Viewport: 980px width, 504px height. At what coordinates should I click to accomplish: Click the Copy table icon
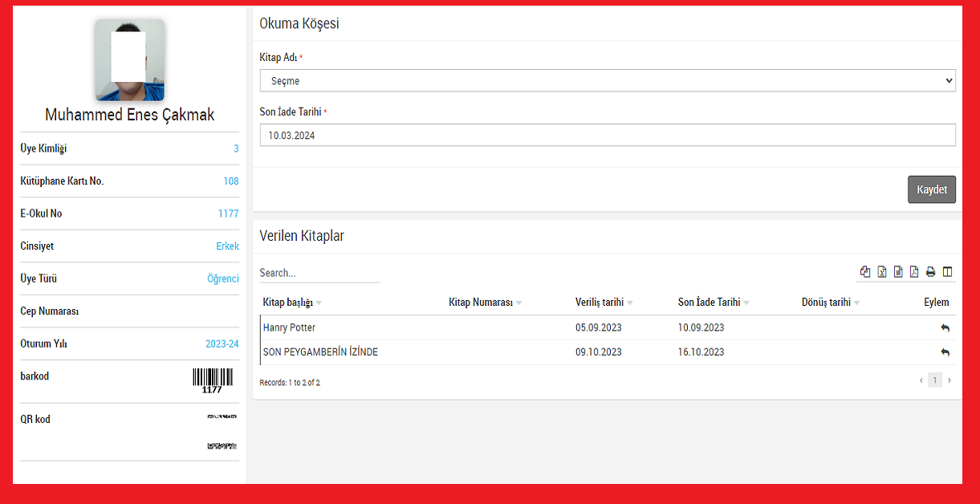click(864, 272)
